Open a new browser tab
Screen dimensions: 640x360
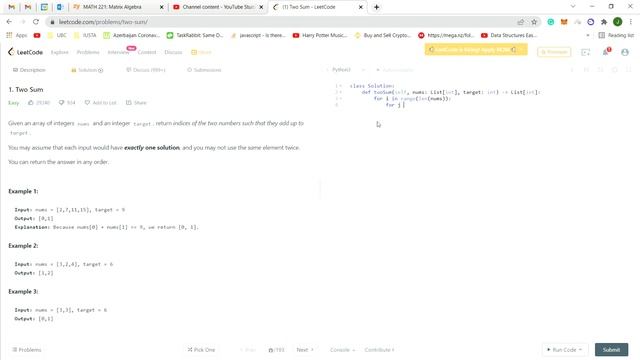376,7
